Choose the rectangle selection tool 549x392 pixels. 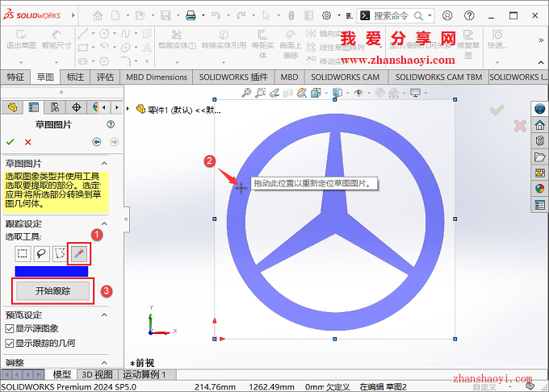[x=23, y=253]
